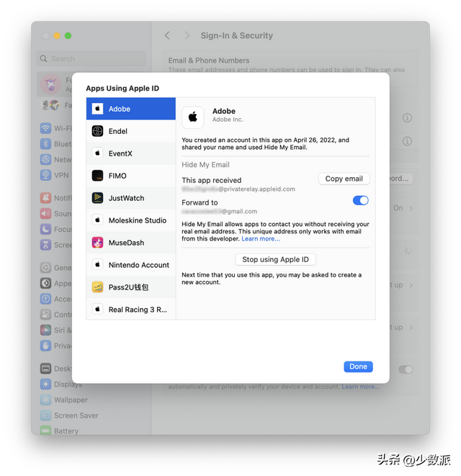Select Endel in the apps list
Viewport: 461px width, 476px height.
(131, 131)
